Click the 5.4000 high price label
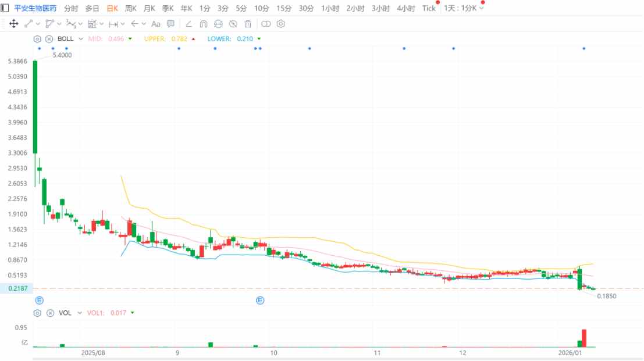 pos(62,55)
